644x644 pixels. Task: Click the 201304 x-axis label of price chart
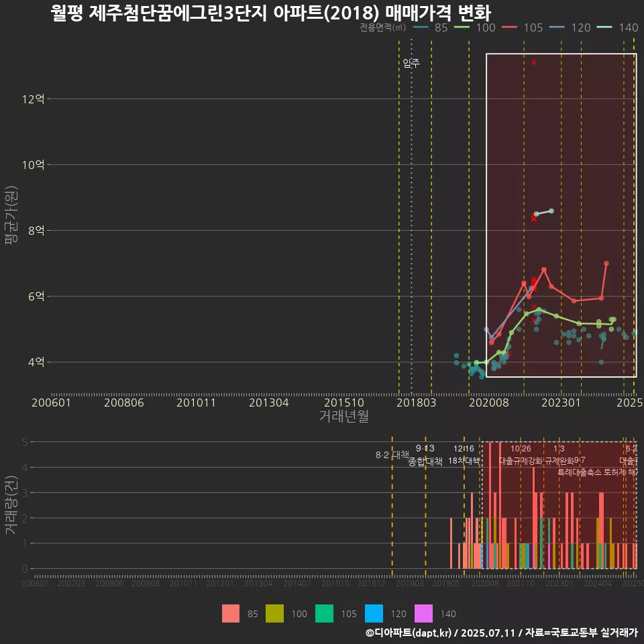tap(269, 402)
